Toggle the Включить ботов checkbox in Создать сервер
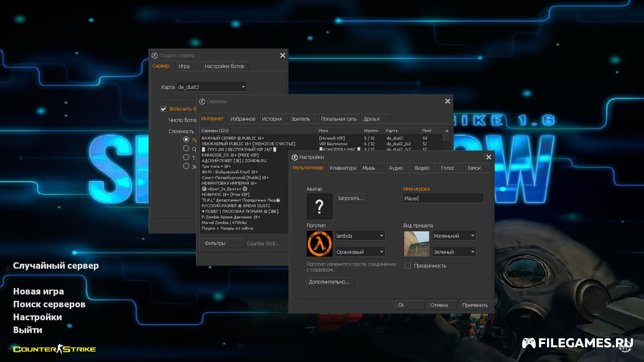This screenshot has height=362, width=644. [x=163, y=109]
